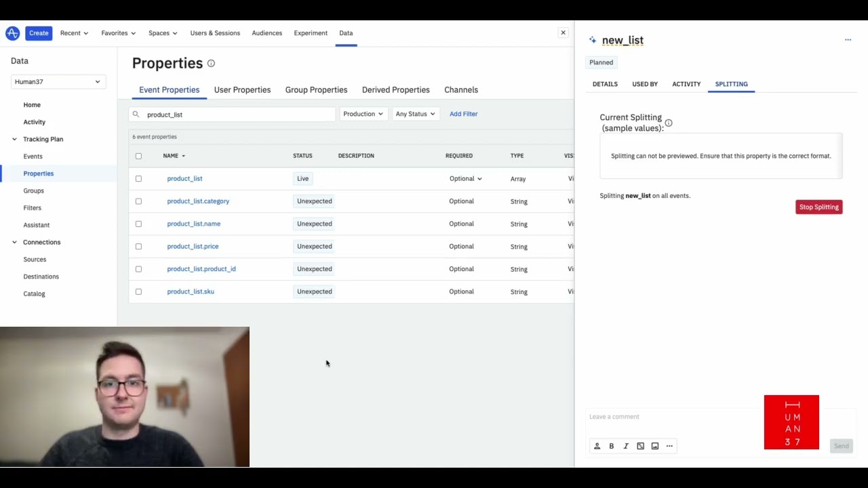Go to Users & Sessions menu
Screen dimensions: 868x488
pyautogui.click(x=215, y=33)
